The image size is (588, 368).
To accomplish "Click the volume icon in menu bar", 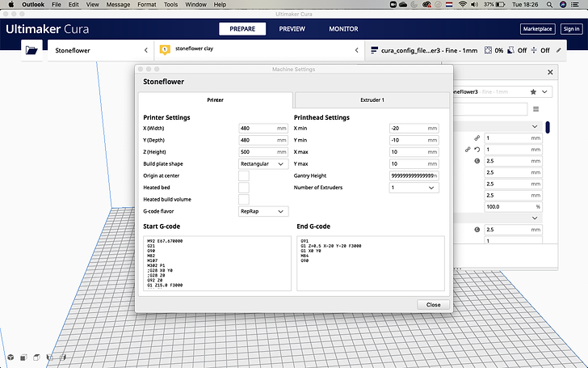I will tap(475, 5).
